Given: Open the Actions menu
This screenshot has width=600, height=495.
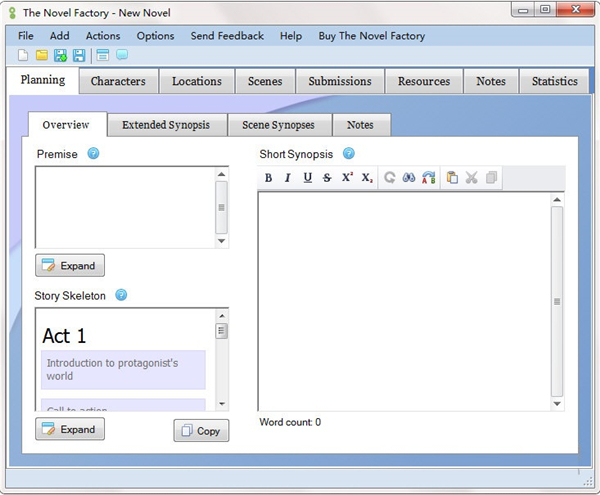Looking at the screenshot, I should (102, 36).
